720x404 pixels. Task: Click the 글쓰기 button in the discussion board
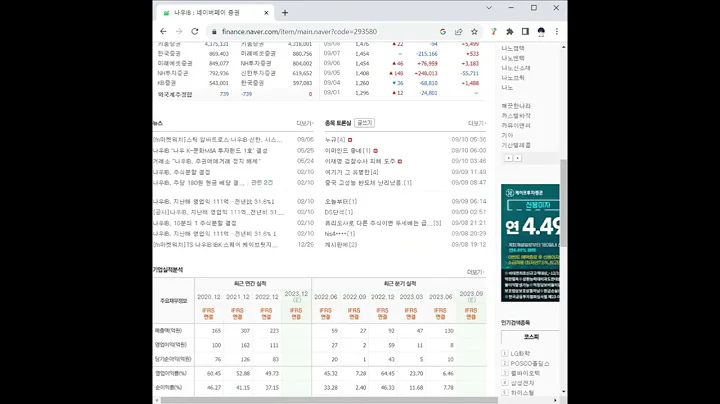pos(365,123)
